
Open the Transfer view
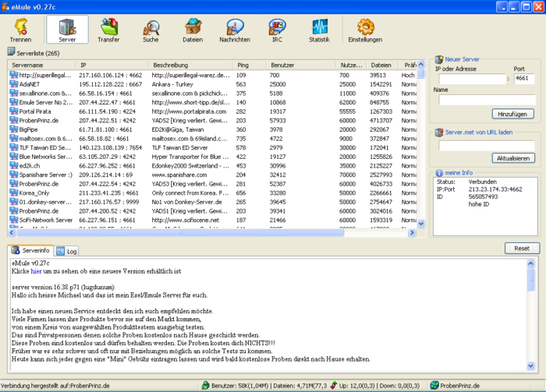click(x=108, y=29)
